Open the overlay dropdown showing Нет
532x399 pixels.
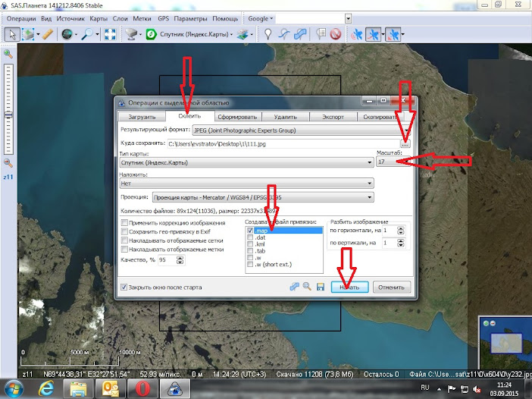[x=246, y=184]
